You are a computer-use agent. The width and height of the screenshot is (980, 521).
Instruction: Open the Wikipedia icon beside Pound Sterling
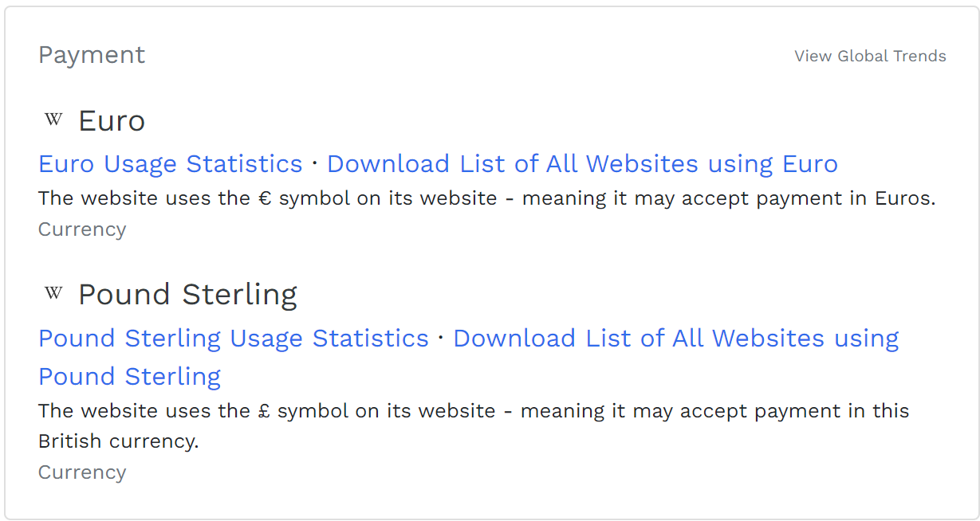(53, 293)
